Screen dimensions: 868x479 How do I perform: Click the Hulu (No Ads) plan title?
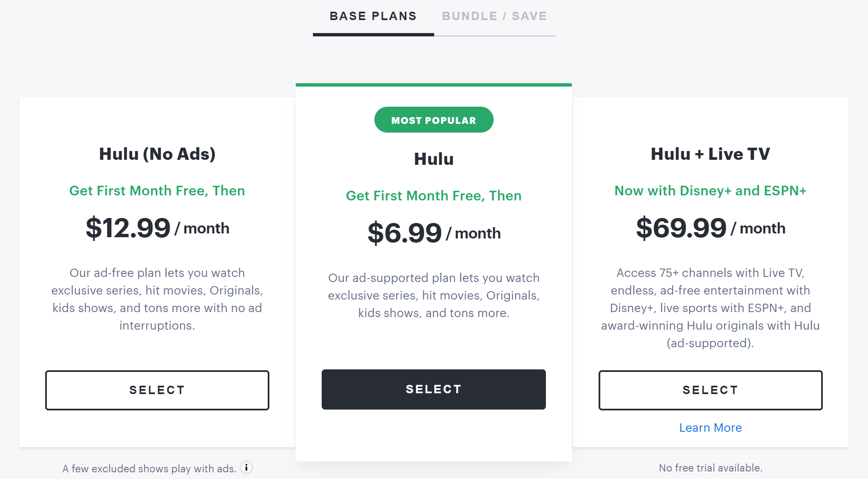point(157,154)
